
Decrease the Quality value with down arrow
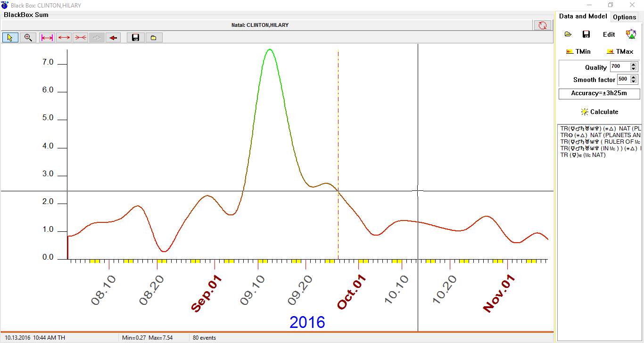point(634,69)
